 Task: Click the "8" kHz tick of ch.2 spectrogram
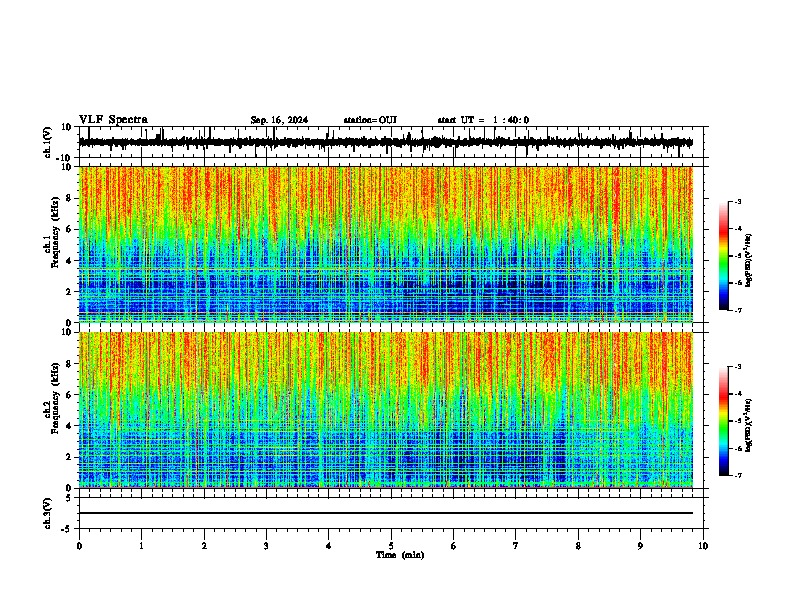(x=70, y=364)
